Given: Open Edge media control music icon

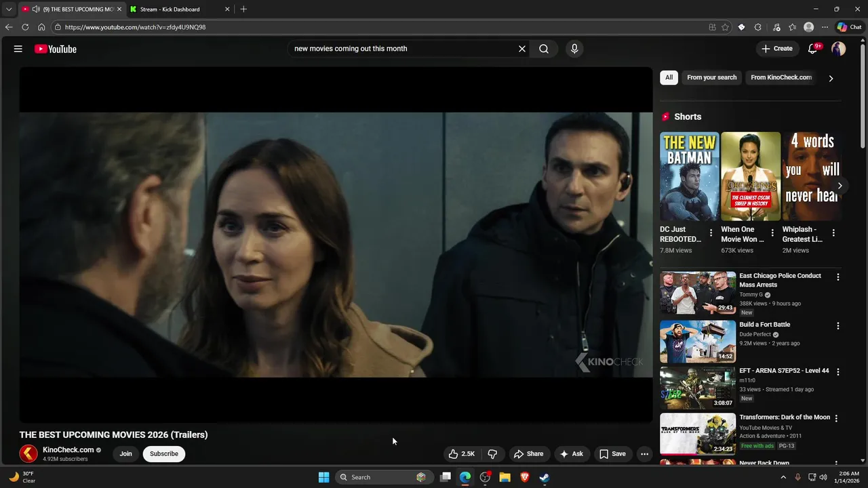Looking at the screenshot, I should coord(776,27).
